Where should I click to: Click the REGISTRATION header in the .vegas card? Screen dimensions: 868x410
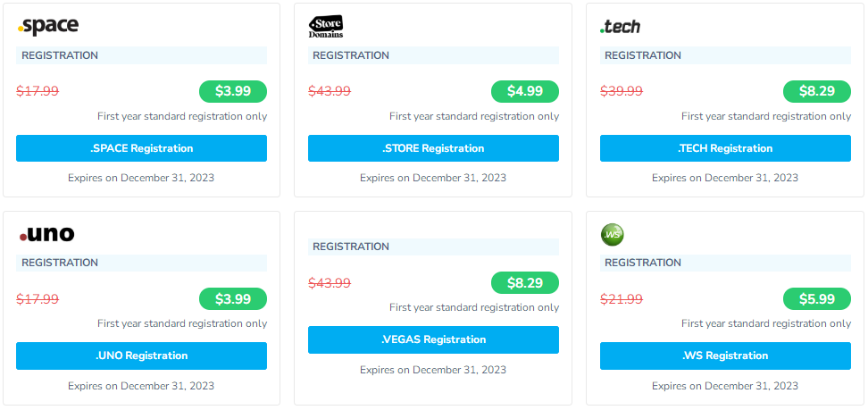pyautogui.click(x=351, y=247)
